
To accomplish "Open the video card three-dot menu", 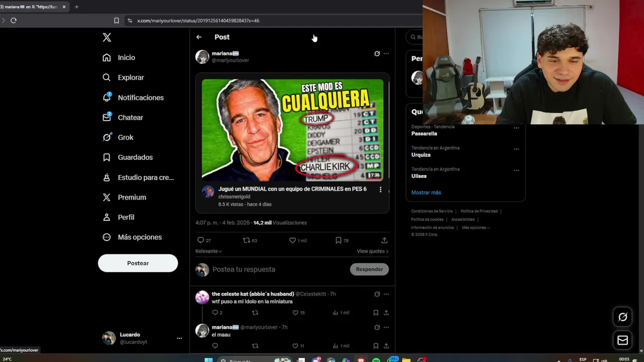I will (380, 190).
